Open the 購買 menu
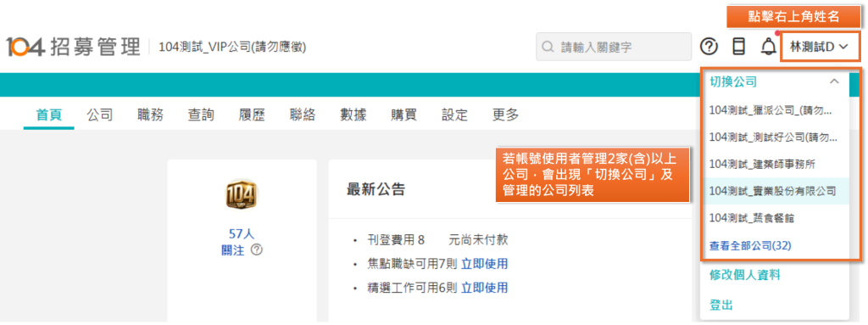The image size is (868, 325). click(404, 115)
